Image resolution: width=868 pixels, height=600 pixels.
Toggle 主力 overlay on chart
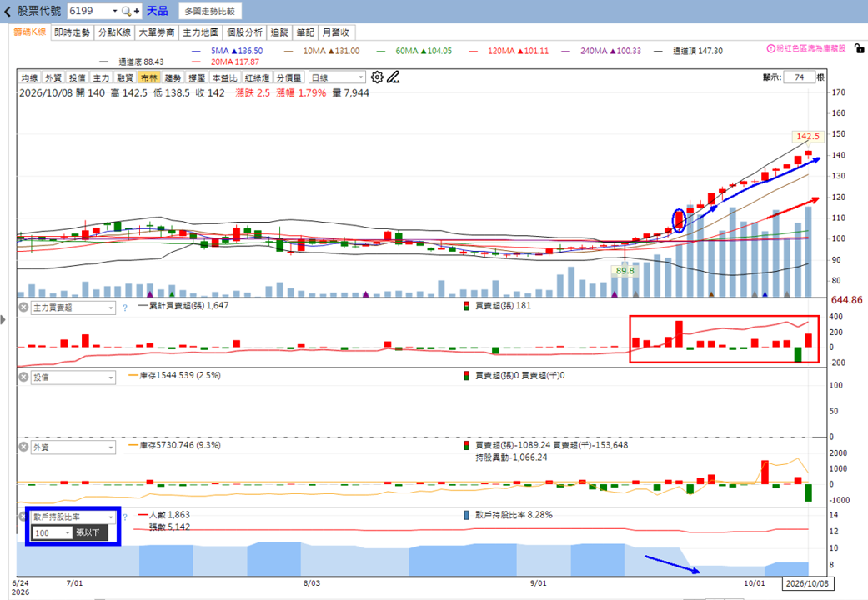[x=101, y=78]
